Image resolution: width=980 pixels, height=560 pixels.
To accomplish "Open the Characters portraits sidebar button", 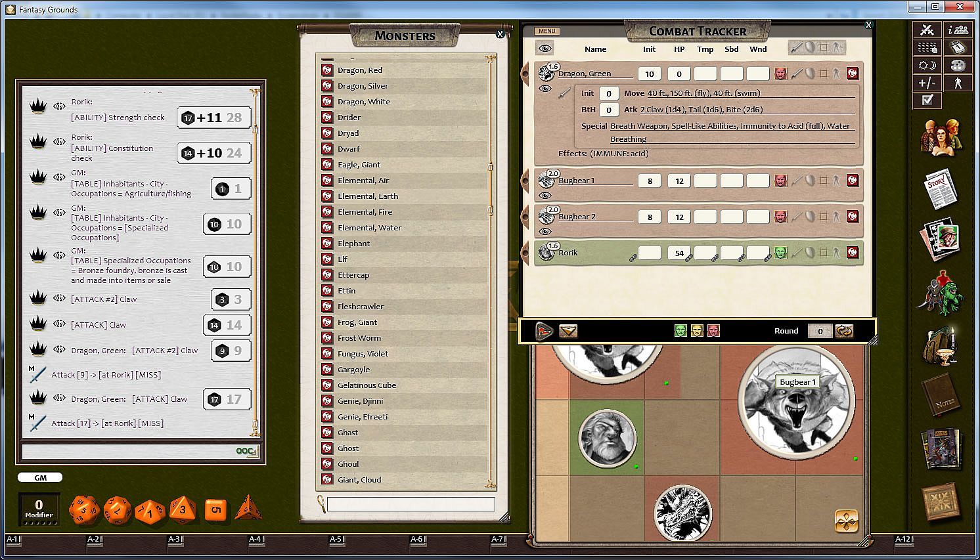I will tap(941, 136).
